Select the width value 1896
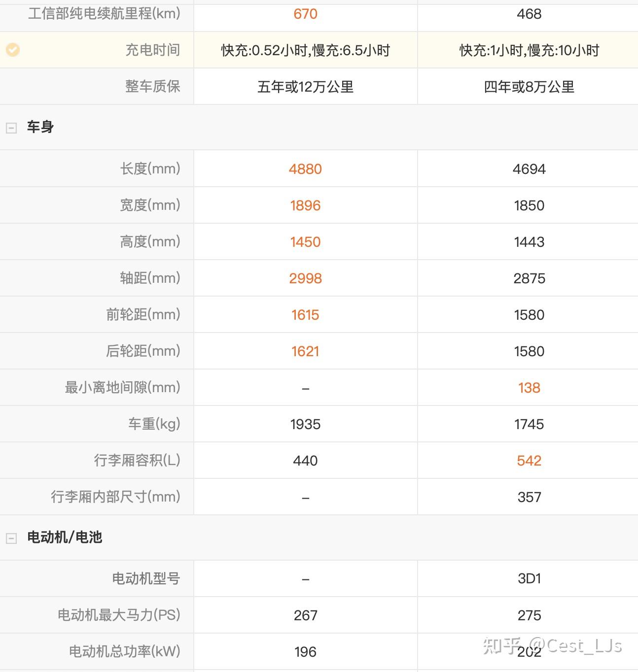Image resolution: width=638 pixels, height=672 pixels. click(x=306, y=205)
